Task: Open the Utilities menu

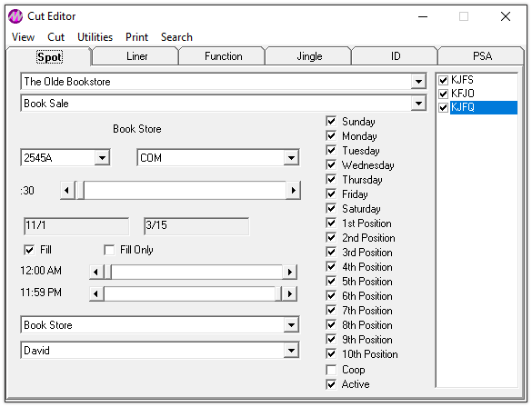Action: tap(95, 37)
